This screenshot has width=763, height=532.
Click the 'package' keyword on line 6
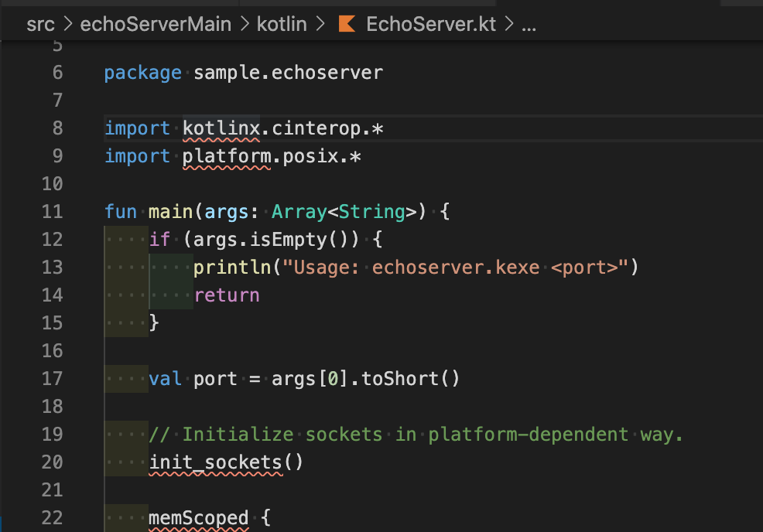pyautogui.click(x=142, y=73)
